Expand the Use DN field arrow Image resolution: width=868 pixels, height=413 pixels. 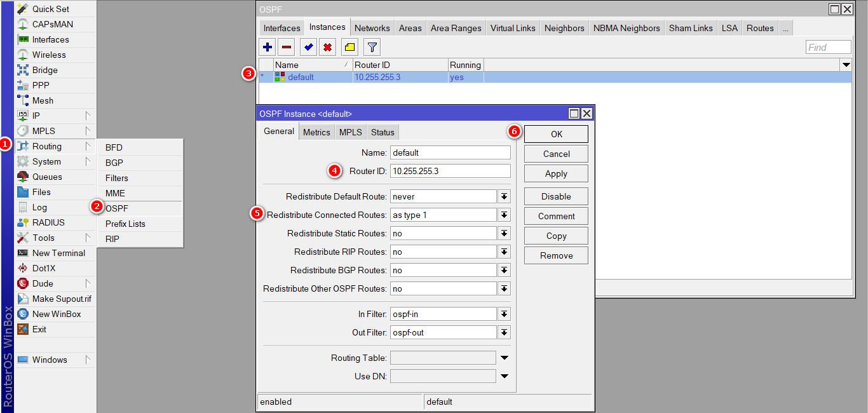point(505,376)
